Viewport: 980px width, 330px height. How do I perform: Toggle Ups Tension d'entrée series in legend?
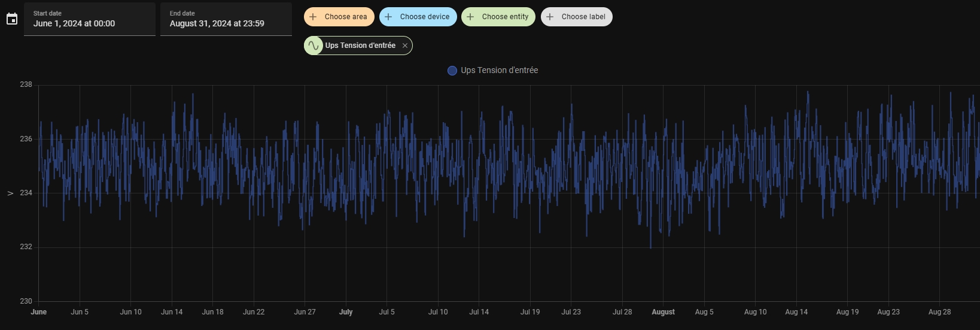499,71
